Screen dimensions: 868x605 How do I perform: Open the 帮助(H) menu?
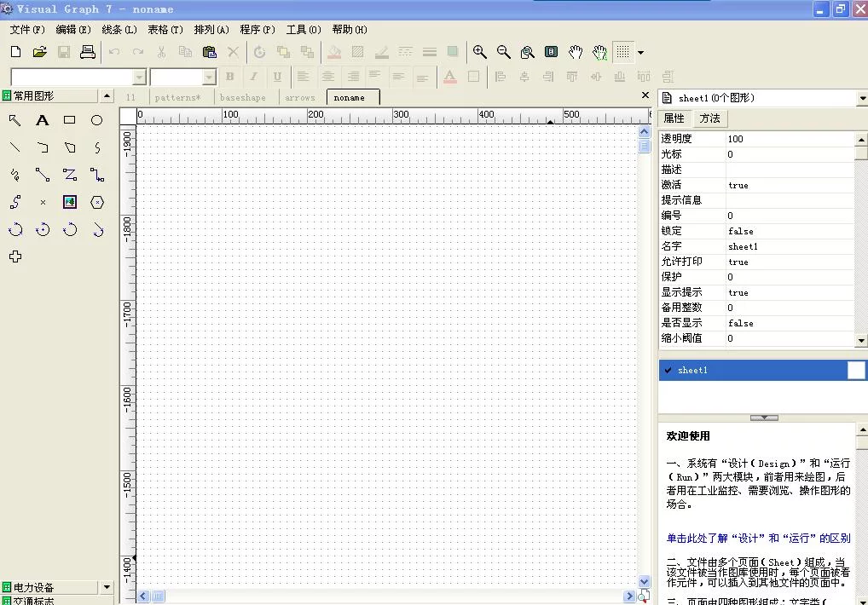350,30
